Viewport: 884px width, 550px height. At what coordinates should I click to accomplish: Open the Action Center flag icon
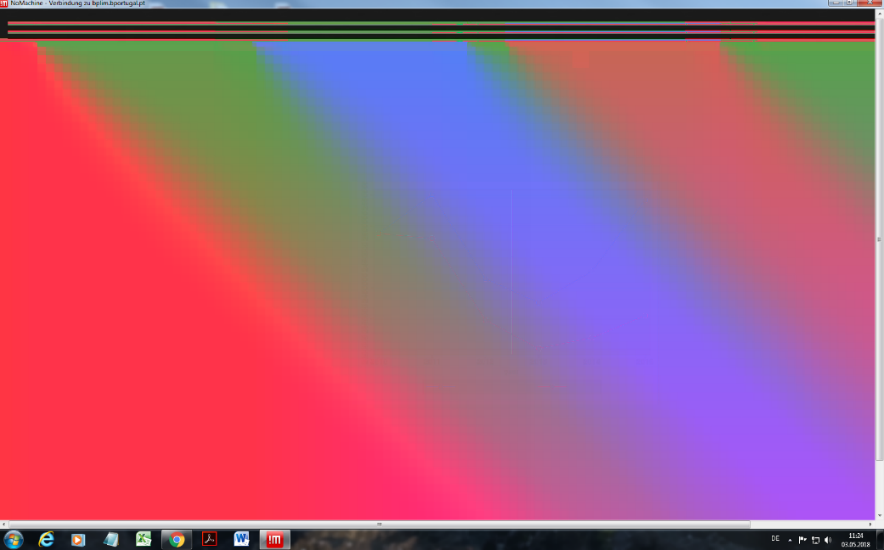click(x=802, y=539)
